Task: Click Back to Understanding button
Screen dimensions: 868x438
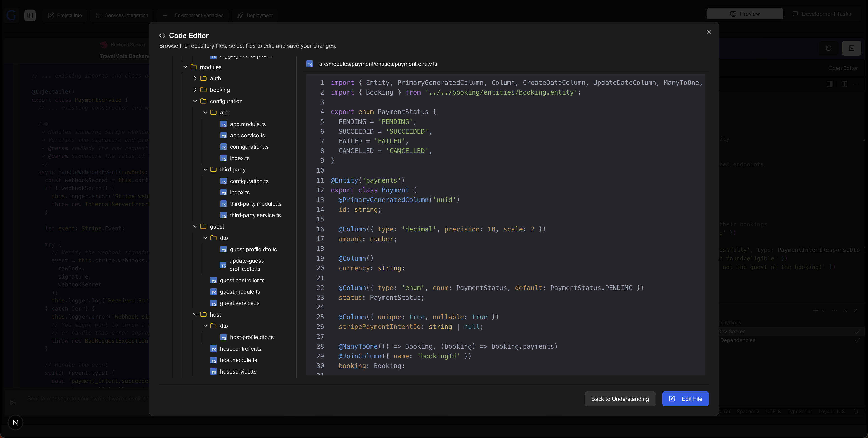Action: coord(620,399)
